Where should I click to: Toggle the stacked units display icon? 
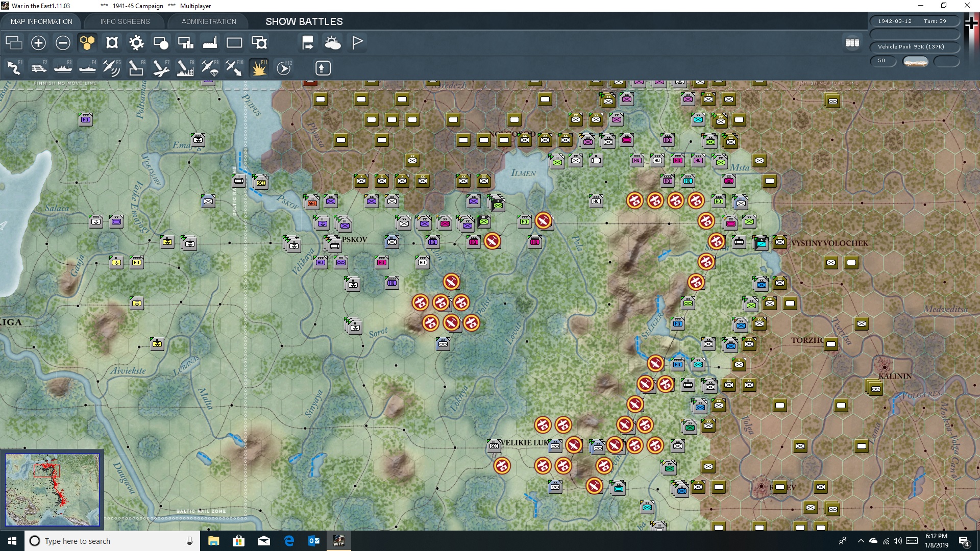click(14, 43)
